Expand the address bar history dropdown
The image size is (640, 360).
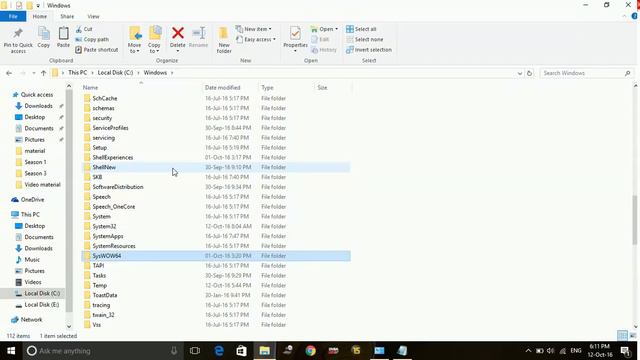coord(520,73)
